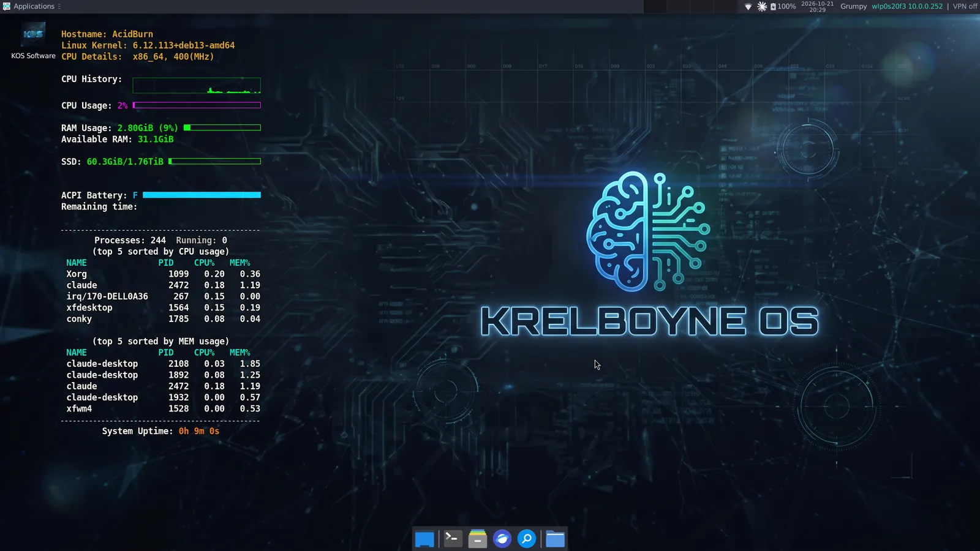Click the Grumpy user label in panel
The image size is (980, 551).
coord(853,7)
